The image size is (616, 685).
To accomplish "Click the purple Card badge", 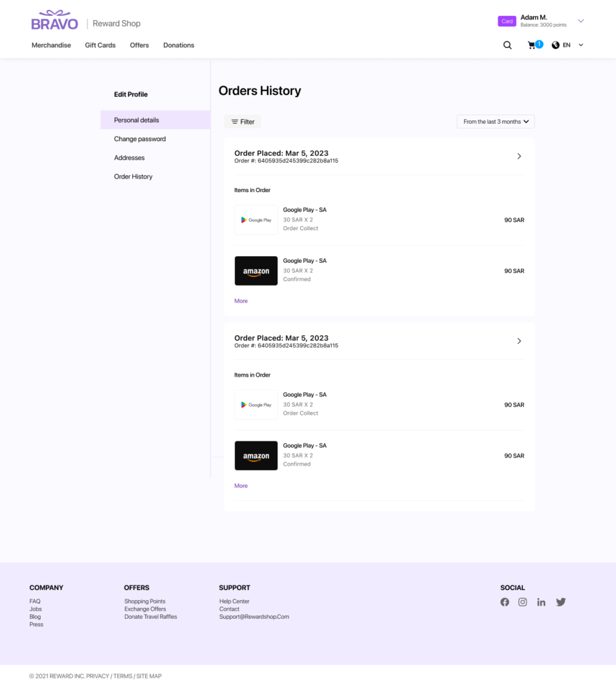I will click(507, 21).
